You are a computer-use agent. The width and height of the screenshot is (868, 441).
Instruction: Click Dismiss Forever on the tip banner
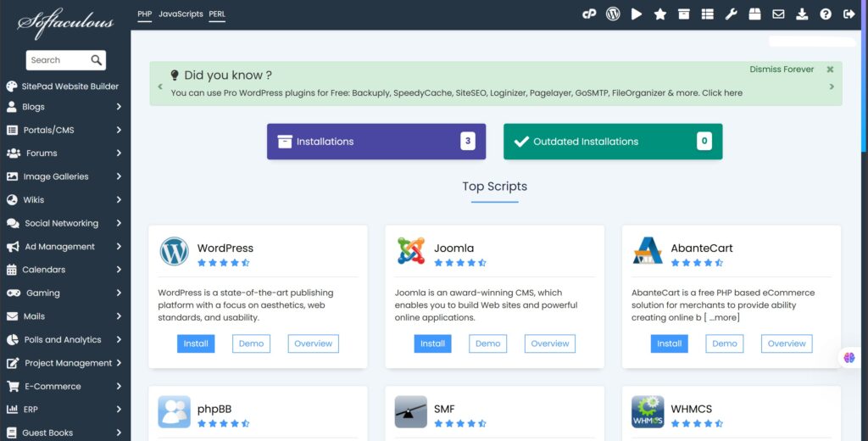782,70
